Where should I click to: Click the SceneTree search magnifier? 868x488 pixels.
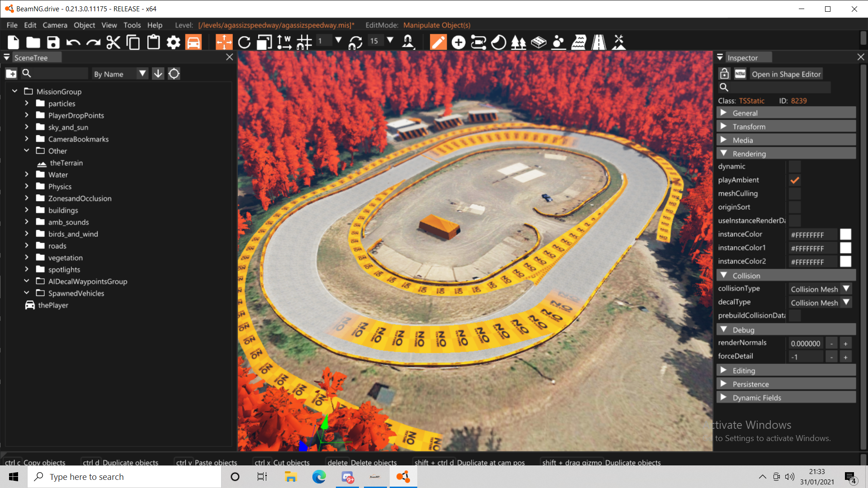pyautogui.click(x=27, y=73)
